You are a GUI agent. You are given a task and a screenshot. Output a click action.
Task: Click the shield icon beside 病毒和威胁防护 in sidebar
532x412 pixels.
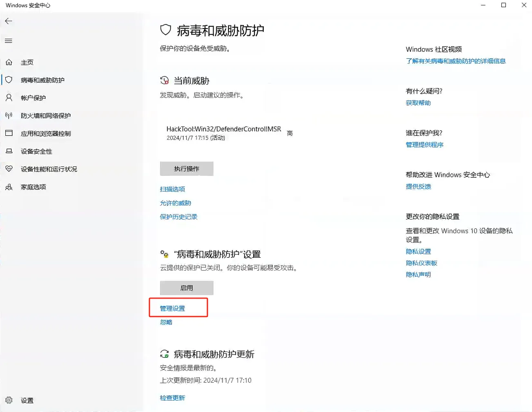tap(9, 80)
